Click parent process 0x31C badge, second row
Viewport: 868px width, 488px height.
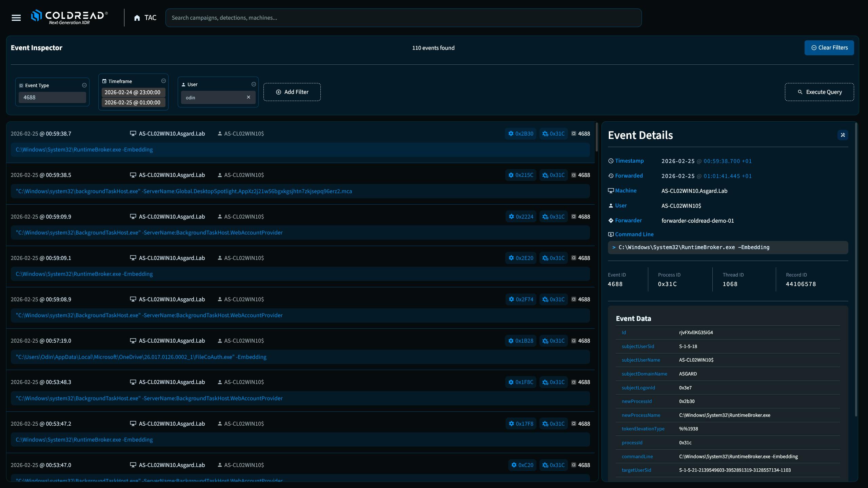tap(553, 175)
